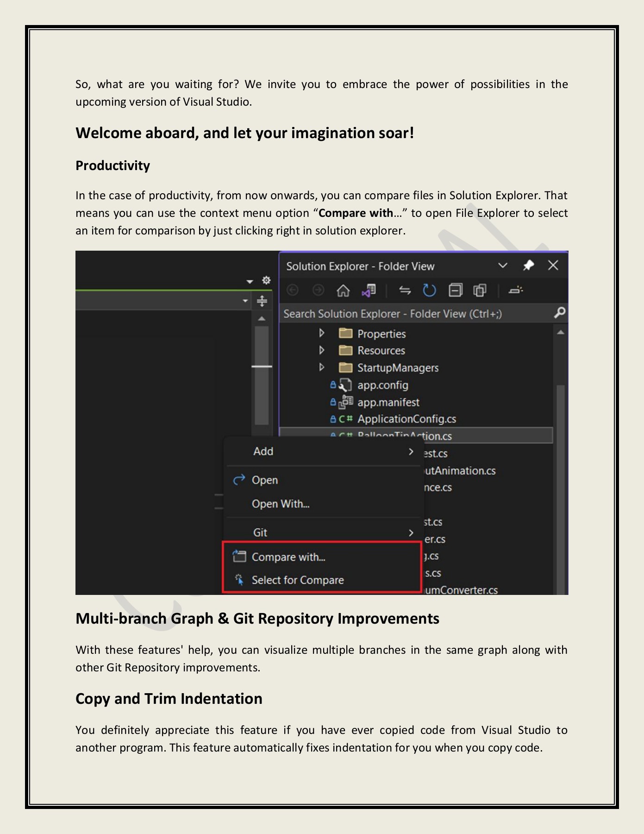Collapse all items in Solution Explorer

pos(455,291)
